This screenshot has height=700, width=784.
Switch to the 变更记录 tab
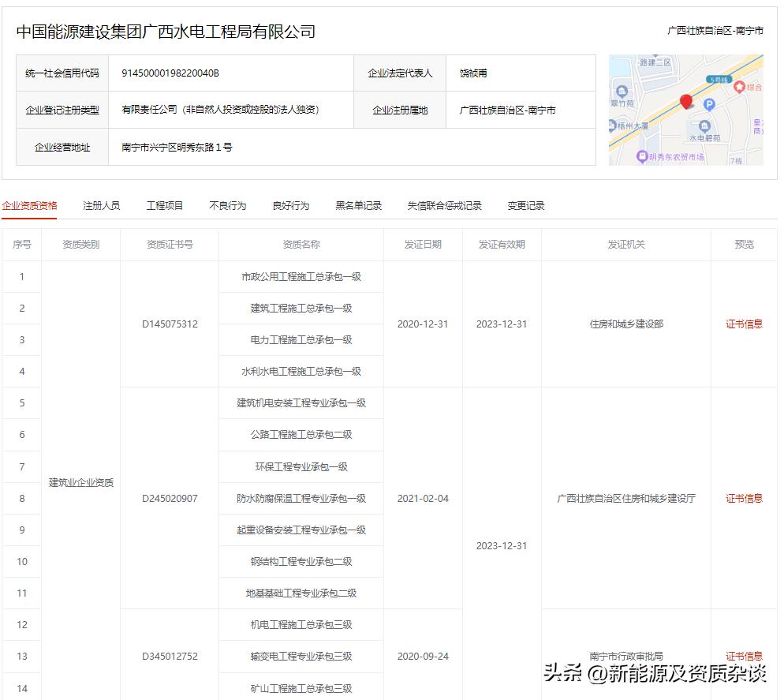tap(525, 204)
